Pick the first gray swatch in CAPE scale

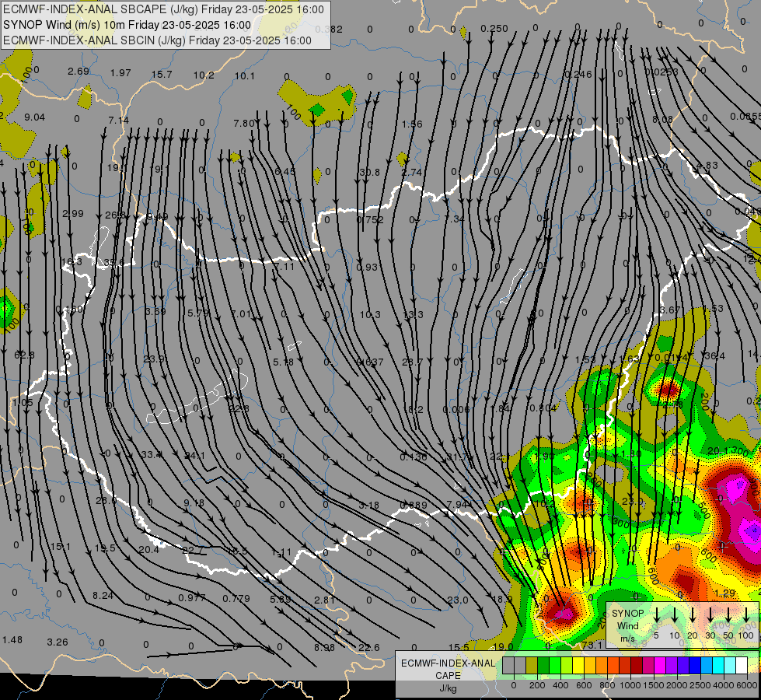(x=508, y=666)
